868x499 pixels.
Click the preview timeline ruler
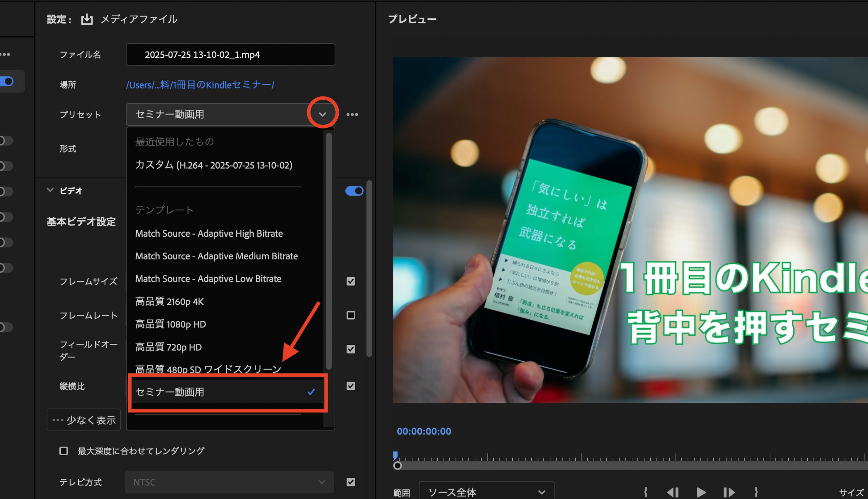631,457
